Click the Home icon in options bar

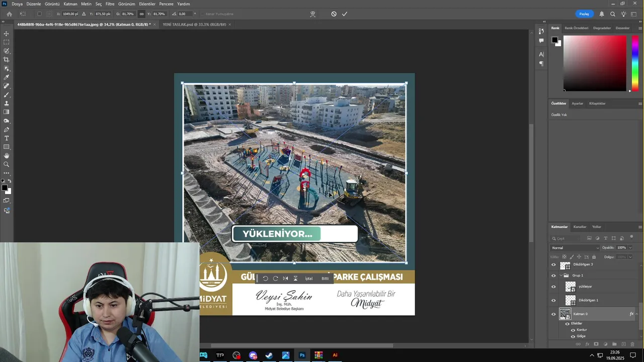point(9,14)
